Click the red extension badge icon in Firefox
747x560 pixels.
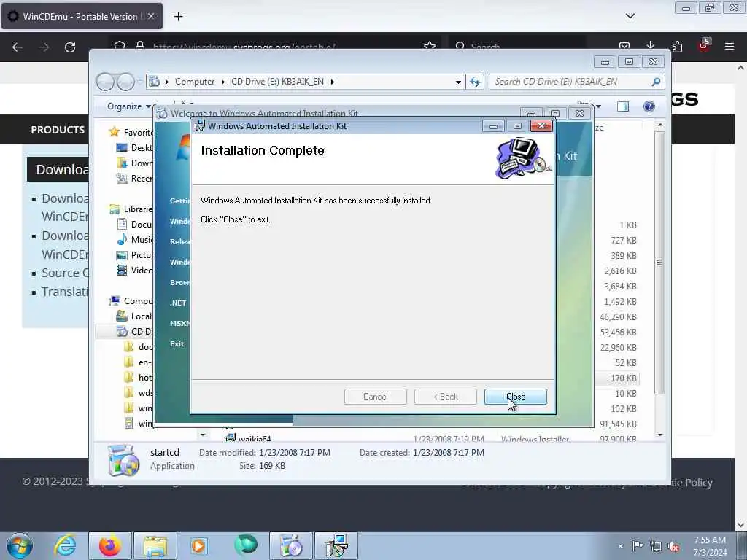[704, 44]
